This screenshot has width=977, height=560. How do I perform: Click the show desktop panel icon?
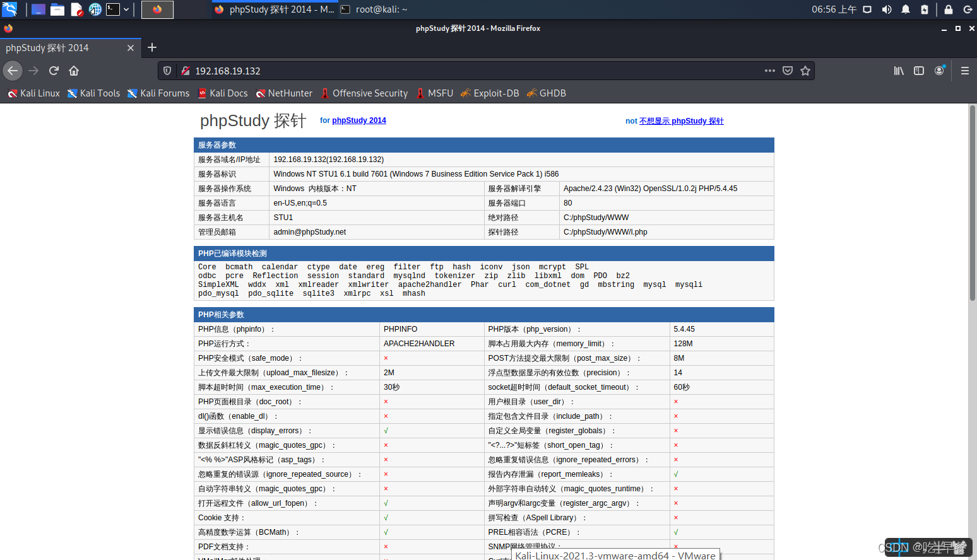[x=38, y=9]
